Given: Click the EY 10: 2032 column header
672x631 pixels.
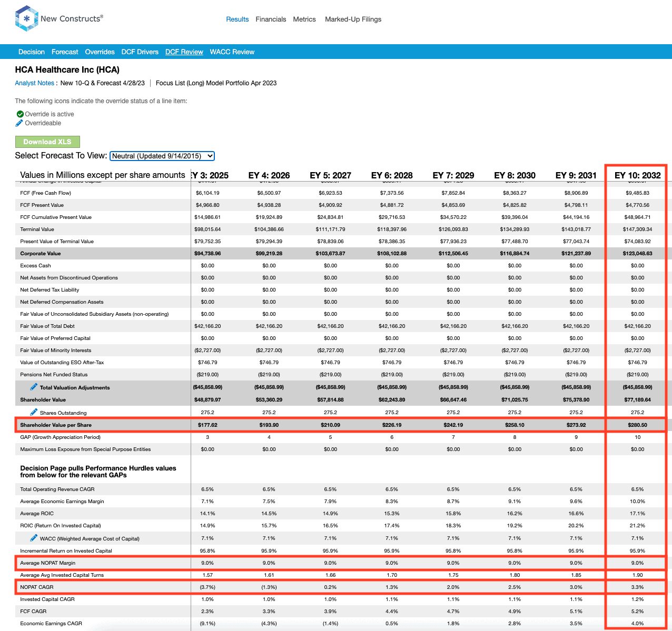Looking at the screenshot, I should click(637, 175).
